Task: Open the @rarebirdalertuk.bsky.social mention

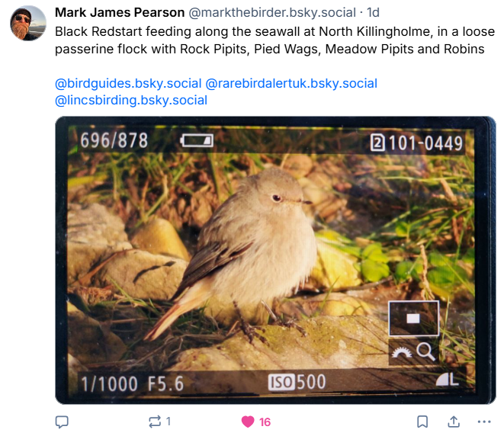Action: [x=291, y=83]
